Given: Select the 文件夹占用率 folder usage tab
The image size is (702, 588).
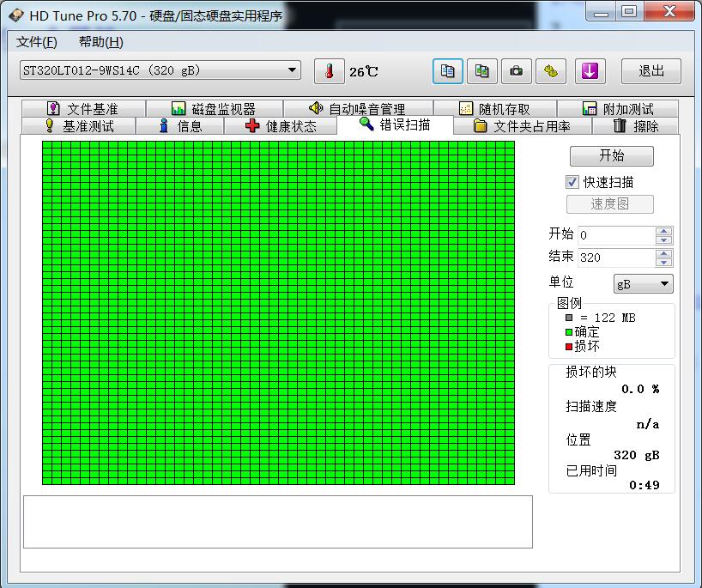Looking at the screenshot, I should click(522, 126).
